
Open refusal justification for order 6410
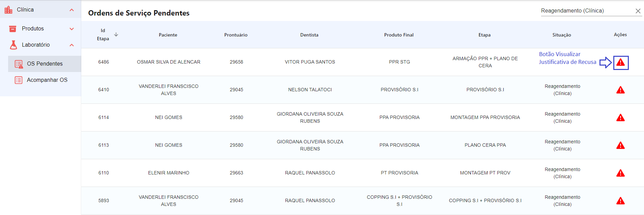620,90
